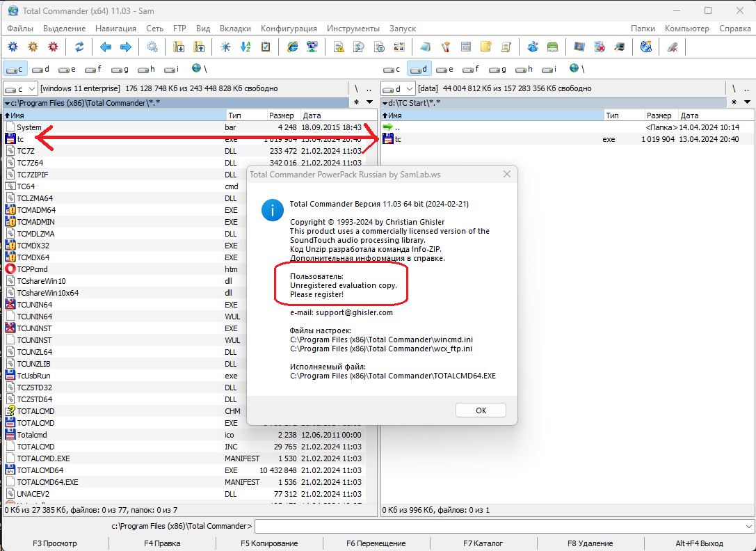756x551 pixels.
Task: Click the USB safely remove toolbar icon
Action: (x=672, y=47)
